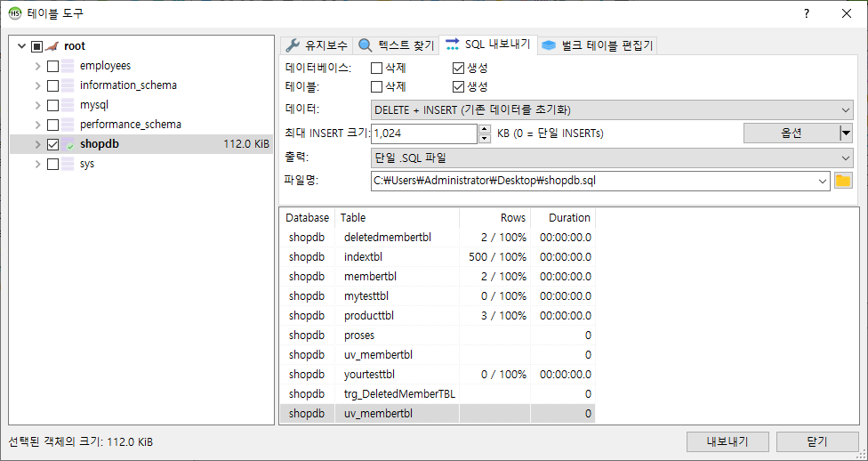Image resolution: width=868 pixels, height=461 pixels.
Task: Expand the employees tree node
Action: pos(37,66)
